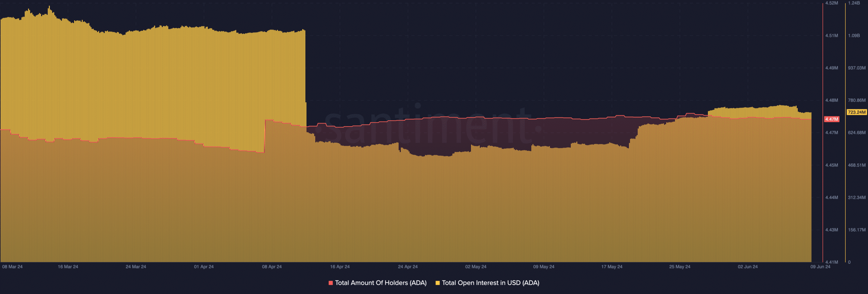Click the 723.24M current value badge
Viewport: 868px width, 294px height.
[x=856, y=112]
